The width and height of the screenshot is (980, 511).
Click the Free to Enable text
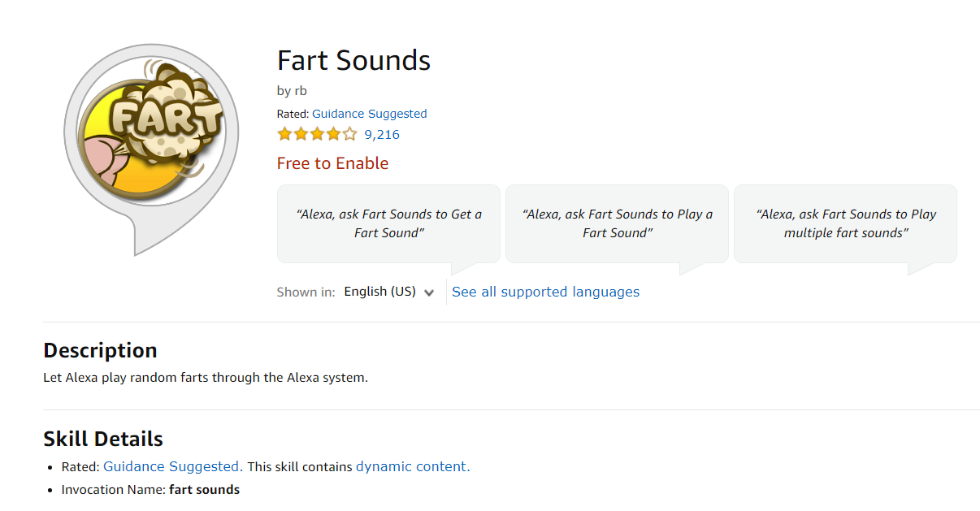tap(332, 163)
